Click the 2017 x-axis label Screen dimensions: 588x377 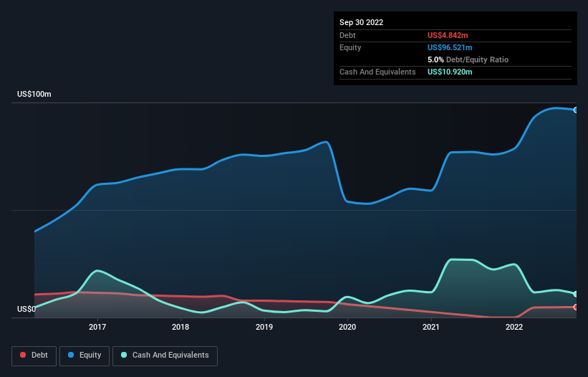[97, 327]
